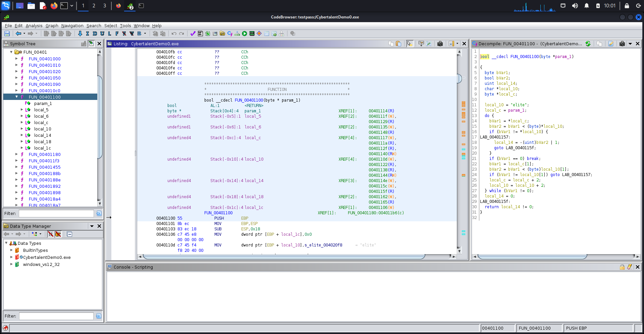The width and height of the screenshot is (644, 334).
Task: Open the bookmark type dropdown arrow
Action: coord(145,34)
